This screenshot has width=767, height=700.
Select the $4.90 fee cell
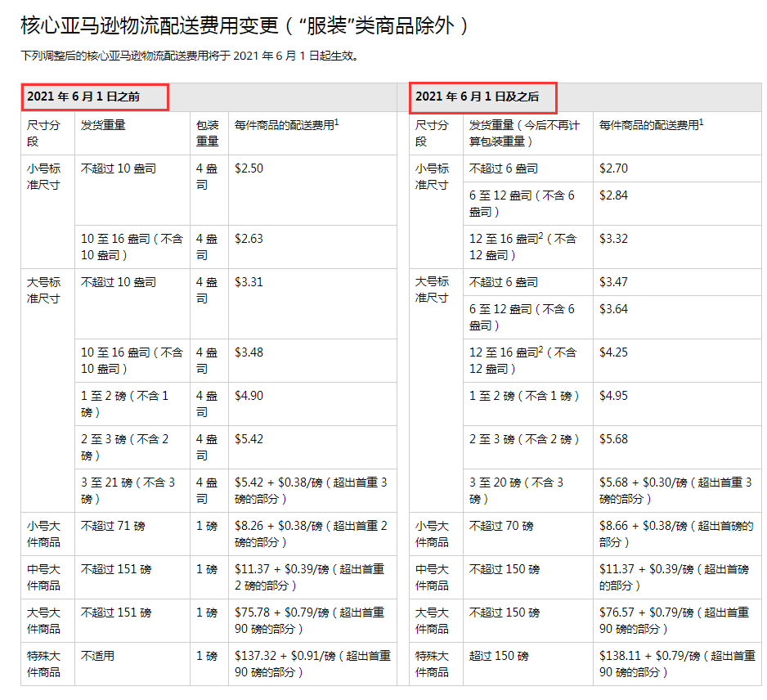tap(249, 397)
